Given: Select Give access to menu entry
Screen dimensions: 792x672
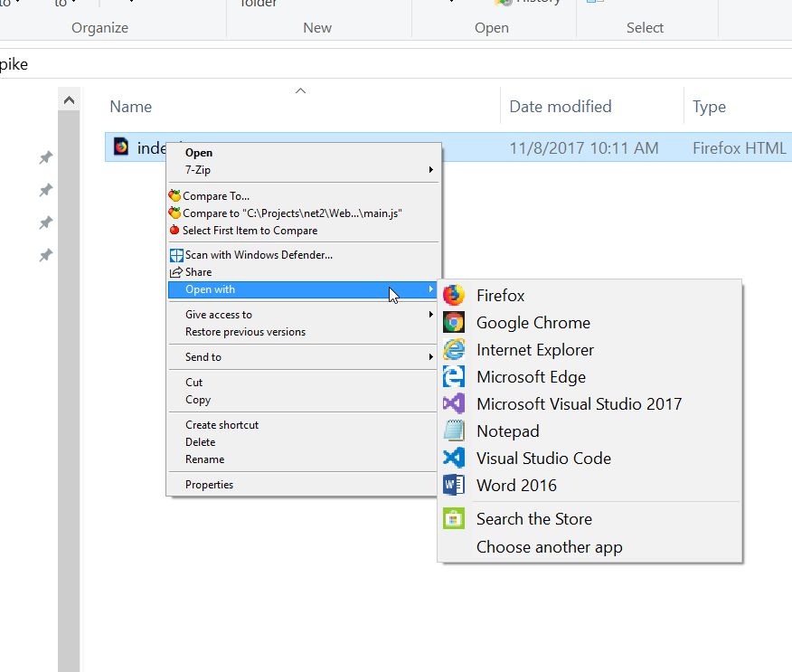Looking at the screenshot, I should point(303,314).
